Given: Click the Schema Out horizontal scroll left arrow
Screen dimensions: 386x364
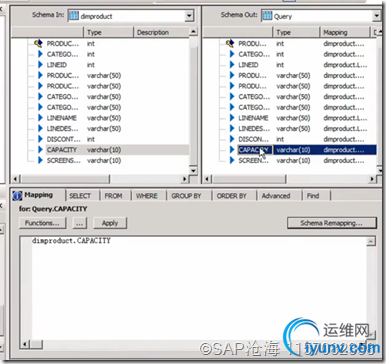Looking at the screenshot, I should (x=207, y=179).
